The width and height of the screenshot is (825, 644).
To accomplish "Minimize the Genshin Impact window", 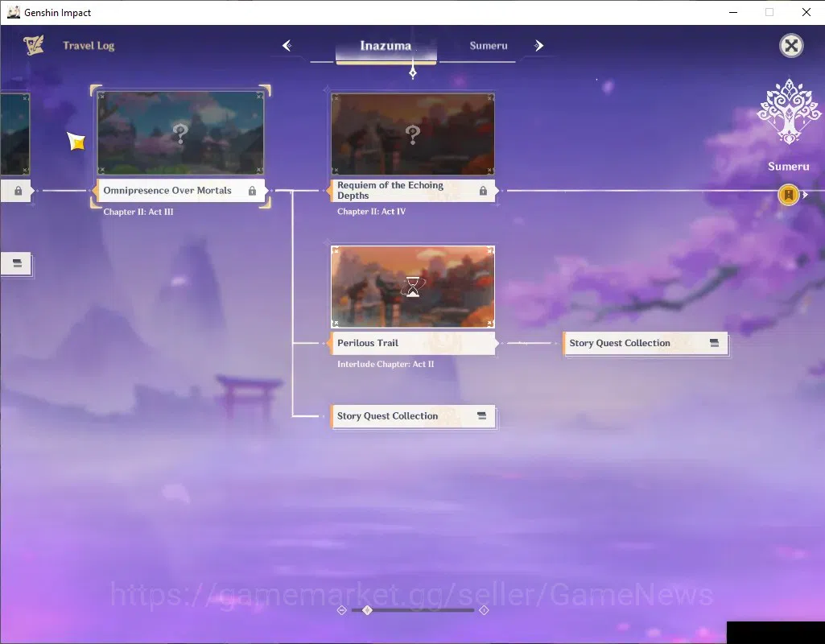I will 733,12.
